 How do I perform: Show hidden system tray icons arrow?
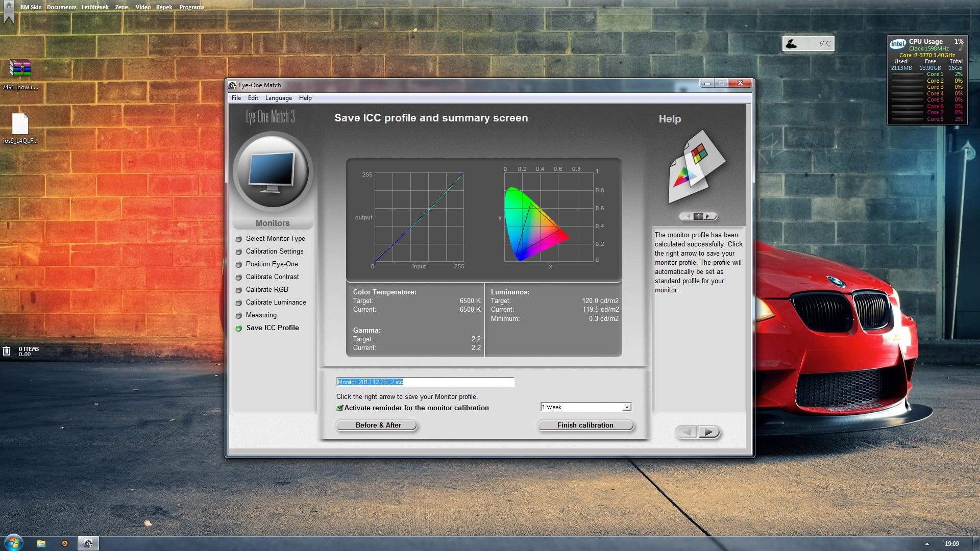click(x=927, y=544)
